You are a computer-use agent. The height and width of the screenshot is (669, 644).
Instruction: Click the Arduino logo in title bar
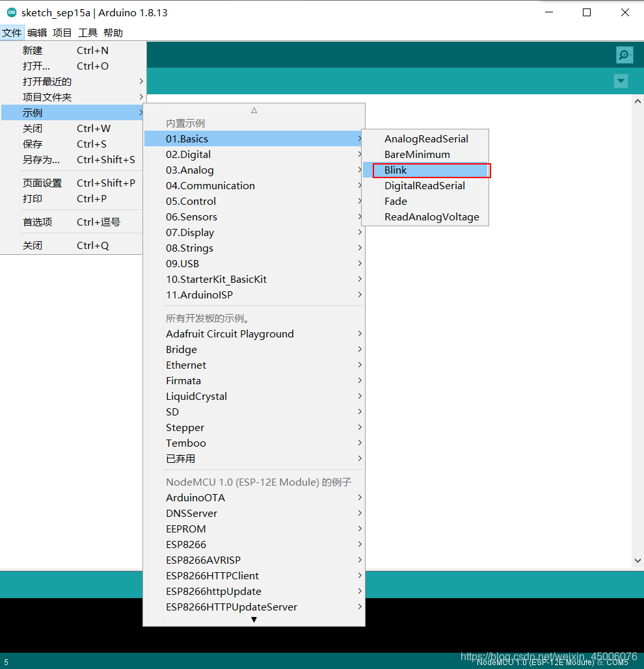(12, 12)
